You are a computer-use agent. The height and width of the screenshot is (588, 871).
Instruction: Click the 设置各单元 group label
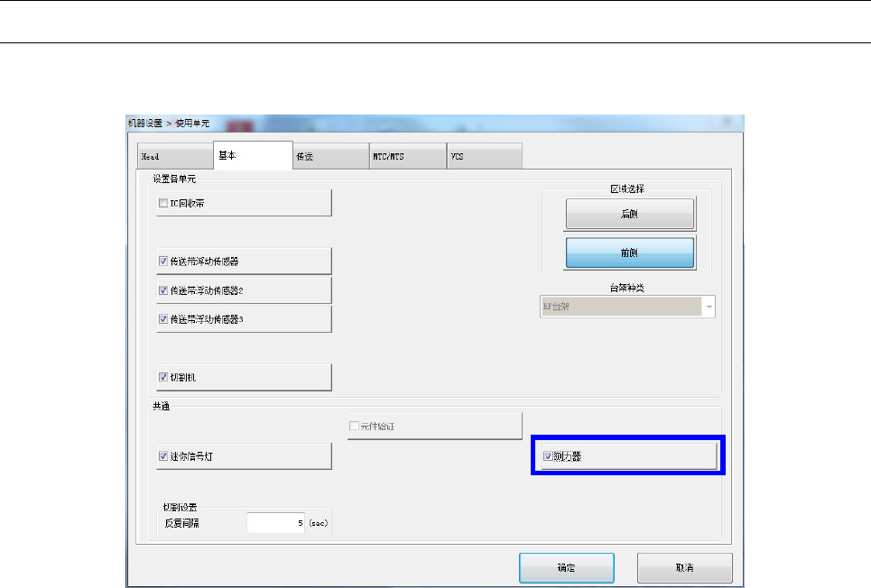(x=174, y=179)
